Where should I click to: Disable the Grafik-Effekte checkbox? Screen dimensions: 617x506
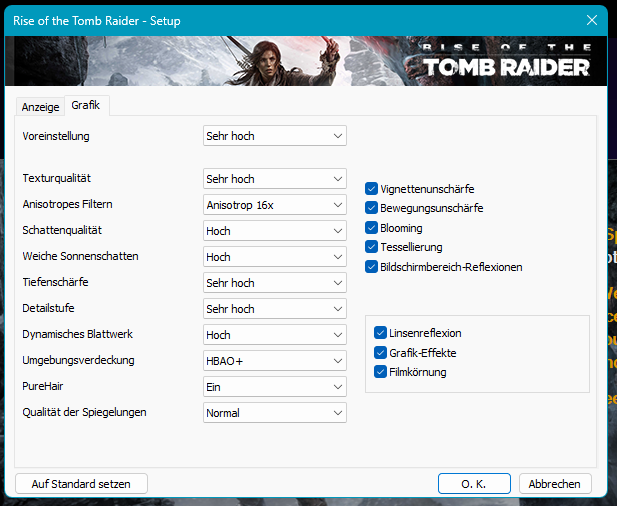click(380, 353)
